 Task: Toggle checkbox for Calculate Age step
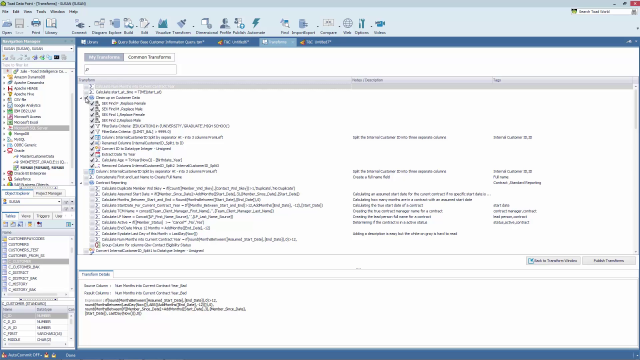tap(92, 160)
